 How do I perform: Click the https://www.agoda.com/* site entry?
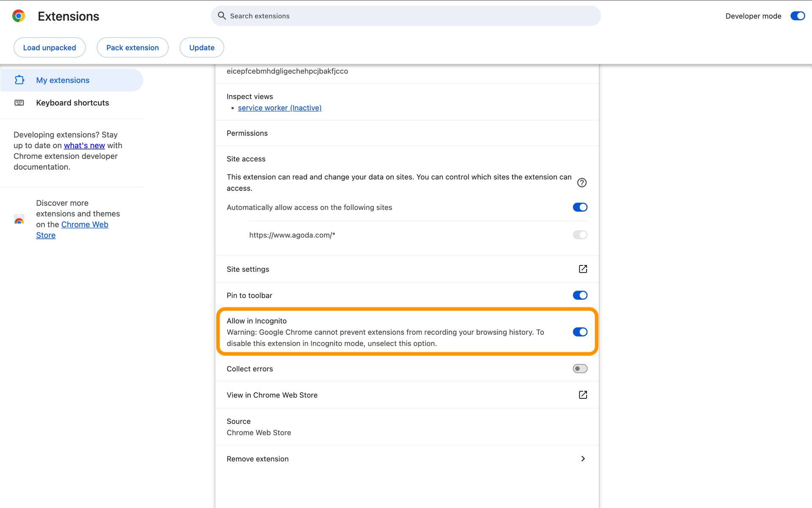point(292,235)
